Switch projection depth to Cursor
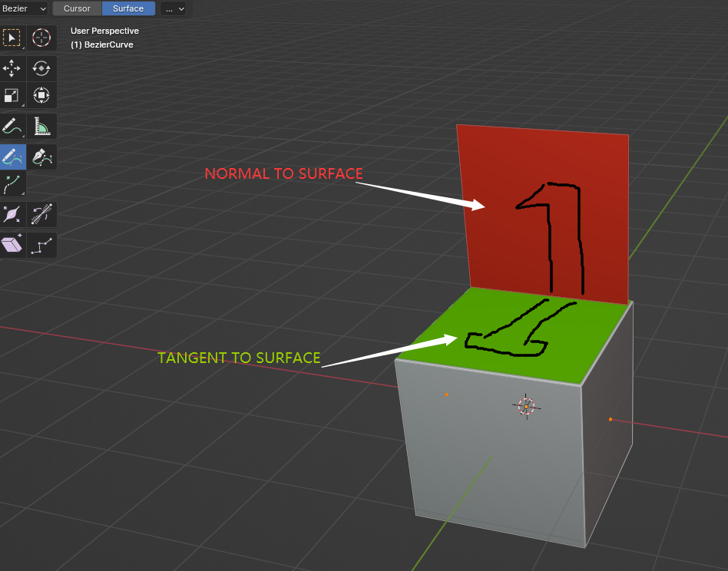Image resolution: width=728 pixels, height=571 pixels. 77,8
